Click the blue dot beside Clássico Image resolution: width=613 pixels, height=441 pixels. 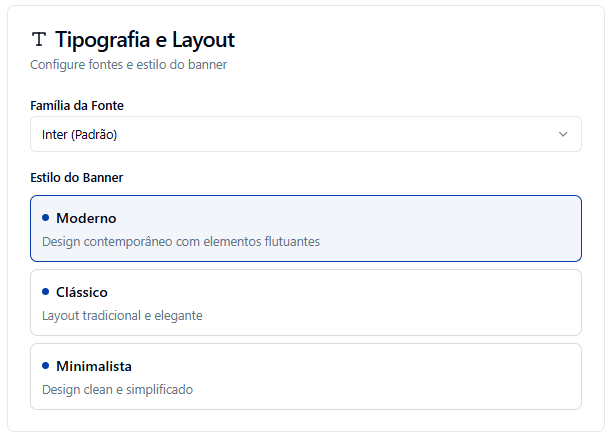[46, 291]
